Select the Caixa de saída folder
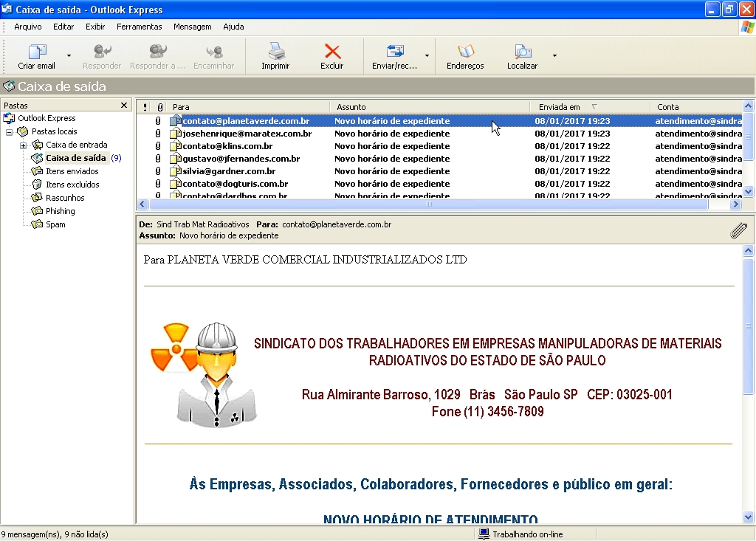Viewport: 756px width, 541px height. 76,158
